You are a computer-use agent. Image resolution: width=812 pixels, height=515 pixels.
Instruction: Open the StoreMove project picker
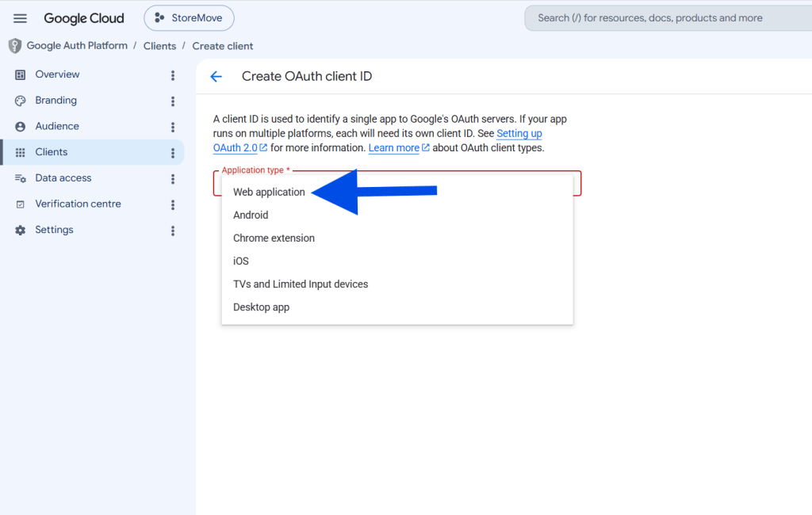click(189, 18)
